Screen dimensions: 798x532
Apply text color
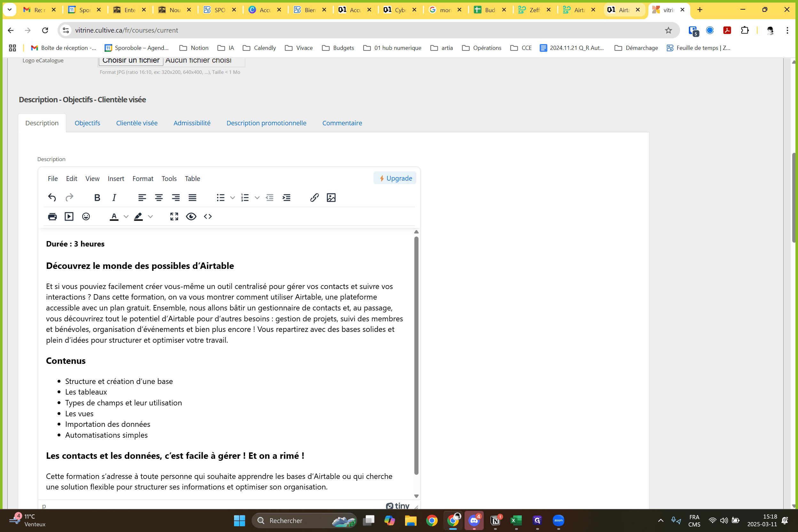pos(114,216)
